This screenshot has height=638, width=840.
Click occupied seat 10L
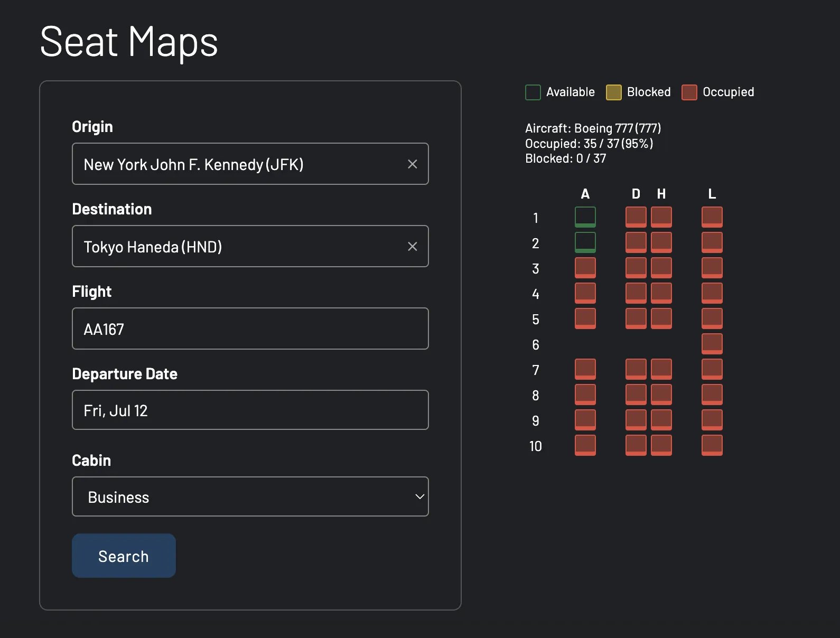pyautogui.click(x=712, y=445)
